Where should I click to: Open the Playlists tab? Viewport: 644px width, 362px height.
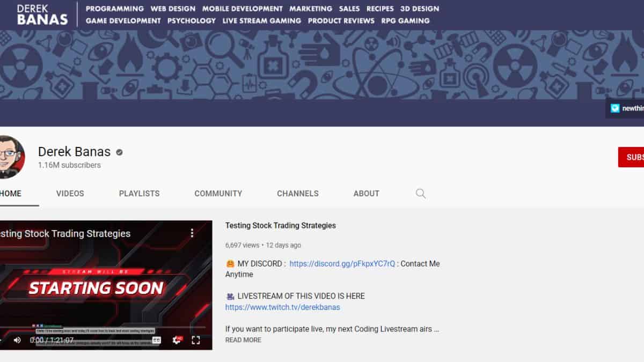pos(139,194)
